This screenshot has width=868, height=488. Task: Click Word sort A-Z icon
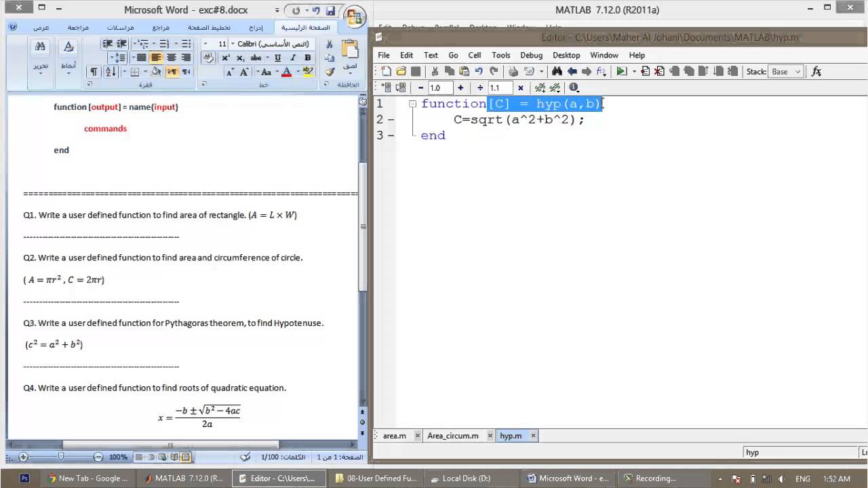click(x=111, y=71)
